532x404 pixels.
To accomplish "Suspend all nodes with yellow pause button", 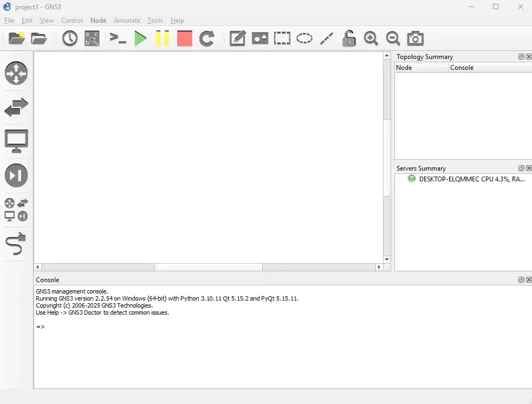I will tap(163, 38).
